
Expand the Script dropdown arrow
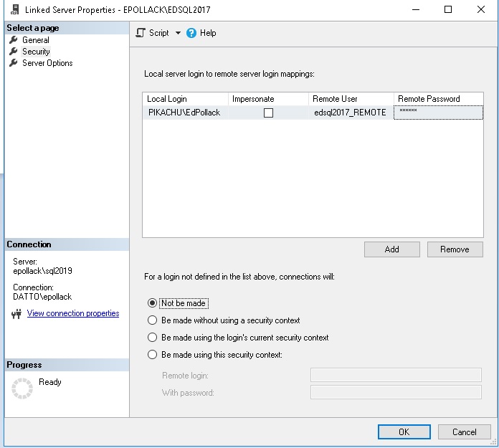point(178,33)
